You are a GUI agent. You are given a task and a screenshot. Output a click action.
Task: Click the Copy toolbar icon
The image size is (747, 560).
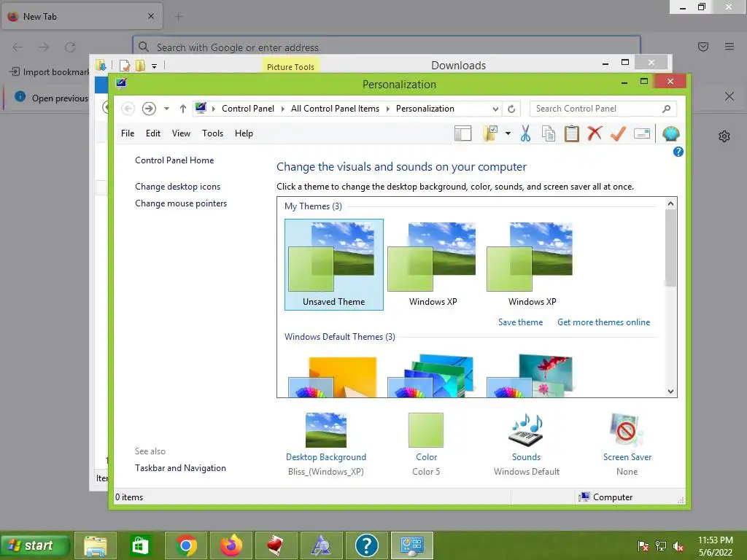click(x=549, y=134)
